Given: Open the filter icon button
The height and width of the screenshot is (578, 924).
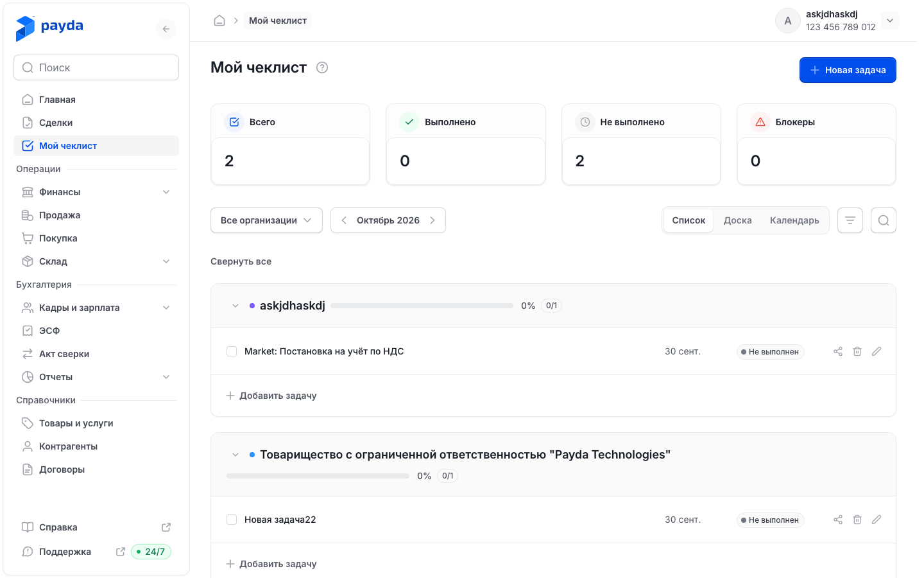Looking at the screenshot, I should (x=850, y=220).
